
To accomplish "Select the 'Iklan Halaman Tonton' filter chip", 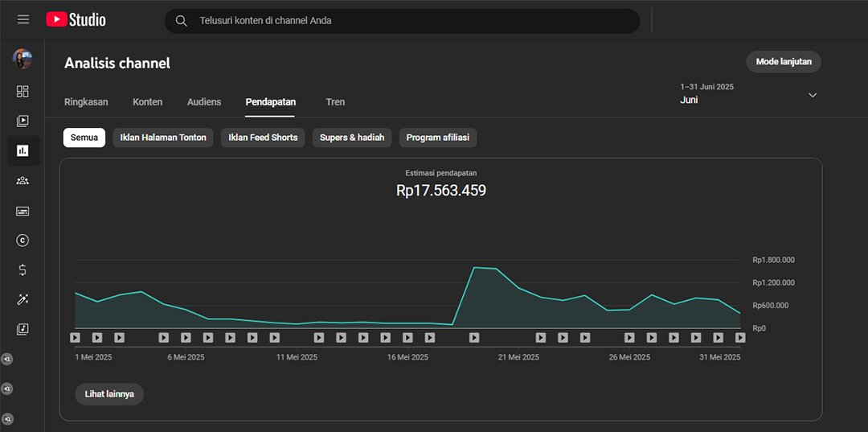I will point(163,138).
